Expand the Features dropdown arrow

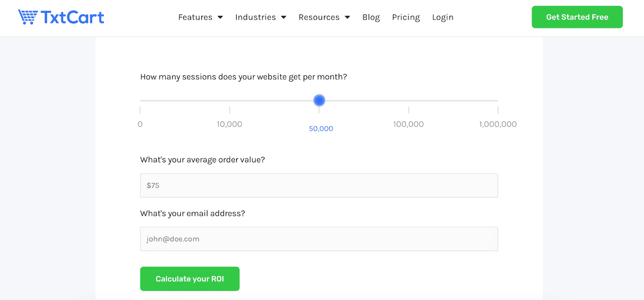tap(220, 17)
